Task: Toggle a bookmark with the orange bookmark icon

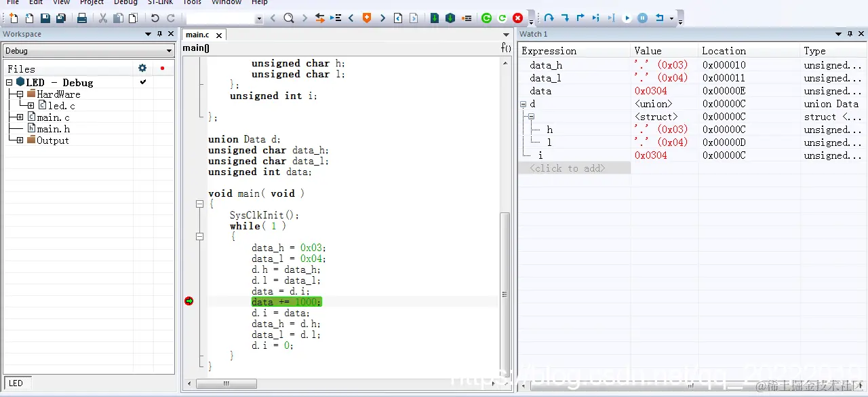Action: tap(367, 18)
